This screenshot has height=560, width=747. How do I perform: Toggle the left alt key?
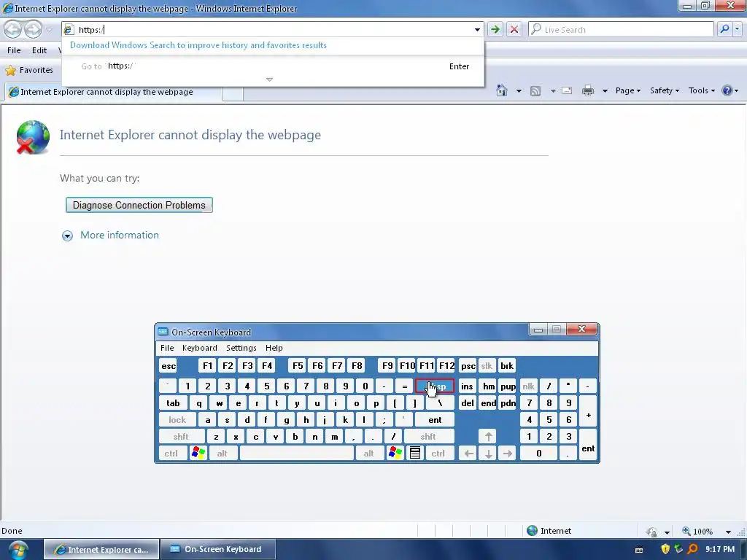[222, 454]
